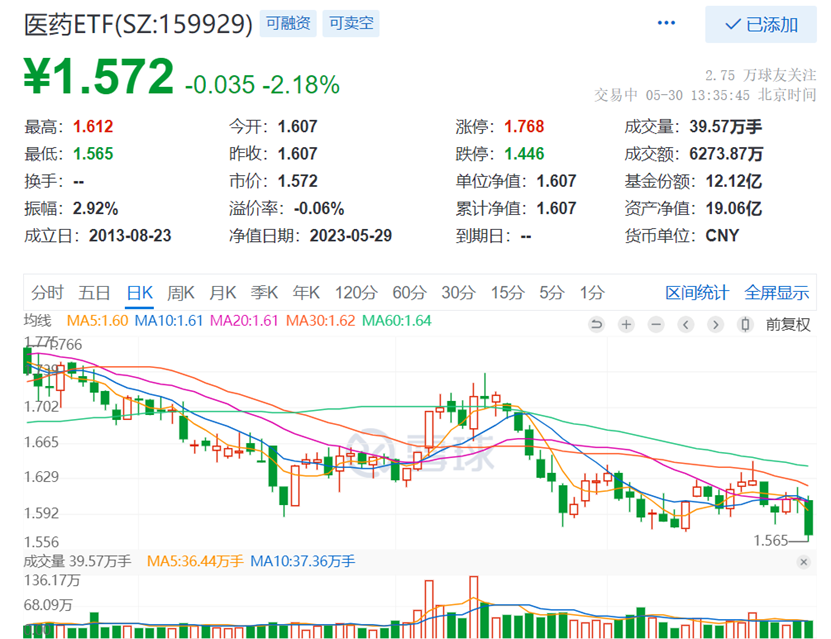Screen dimensions: 831x639
Task: Select the 日K chart tab
Action: (140, 292)
